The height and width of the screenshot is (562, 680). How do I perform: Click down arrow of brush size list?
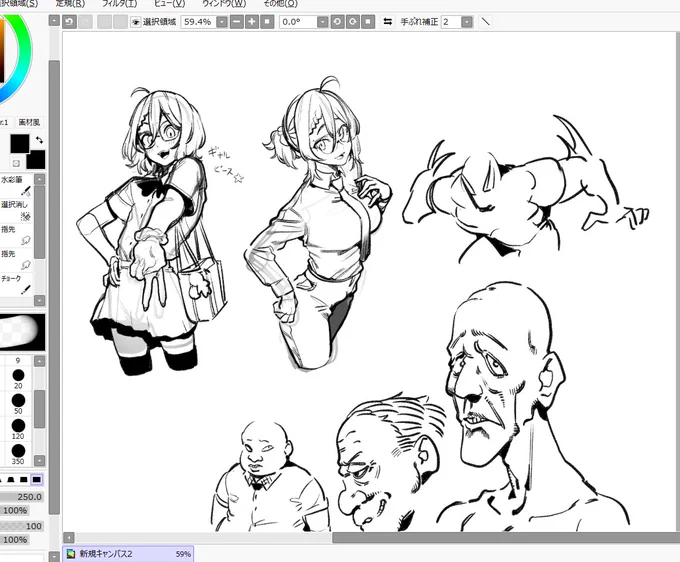[39, 460]
